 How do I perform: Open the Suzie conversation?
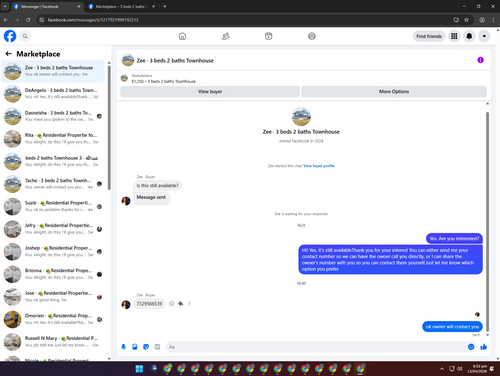tap(53, 206)
